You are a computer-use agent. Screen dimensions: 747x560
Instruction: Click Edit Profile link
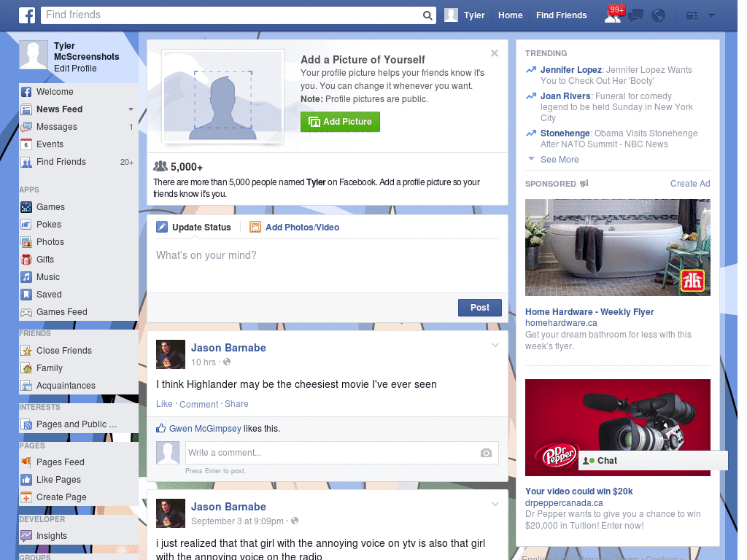point(75,69)
